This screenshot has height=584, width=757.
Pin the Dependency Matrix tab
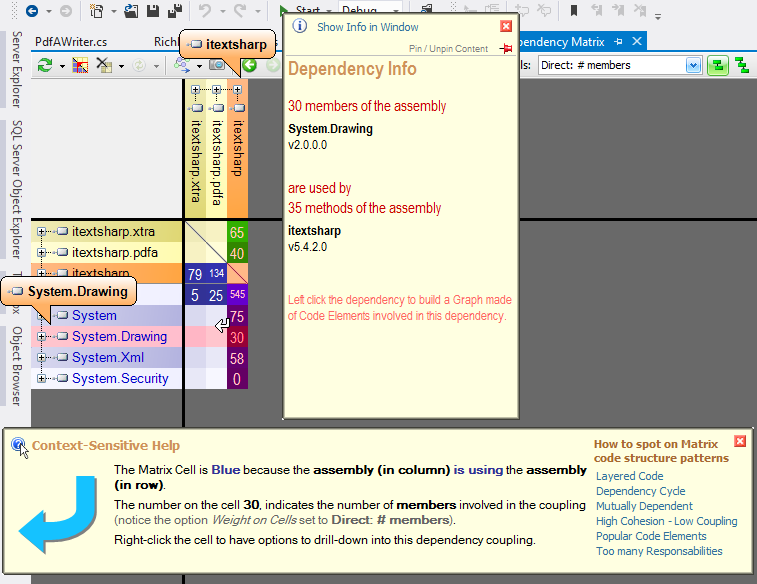coord(618,42)
